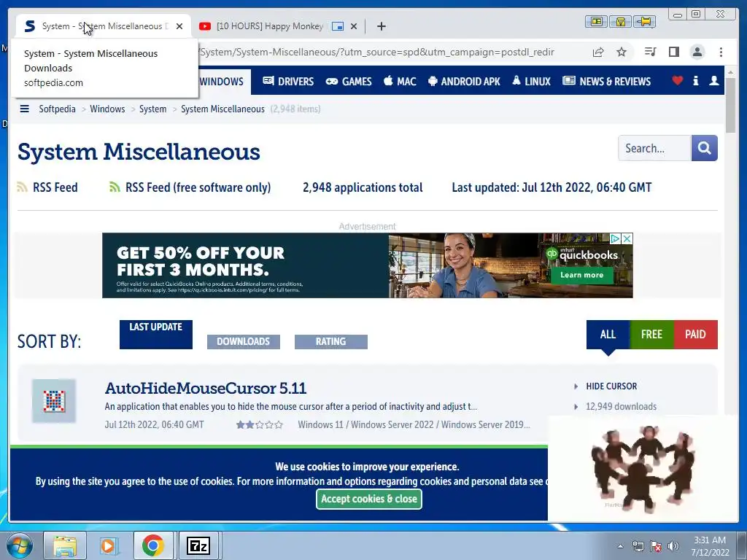
Task: Click the volume speaker tray icon
Action: tap(673, 546)
